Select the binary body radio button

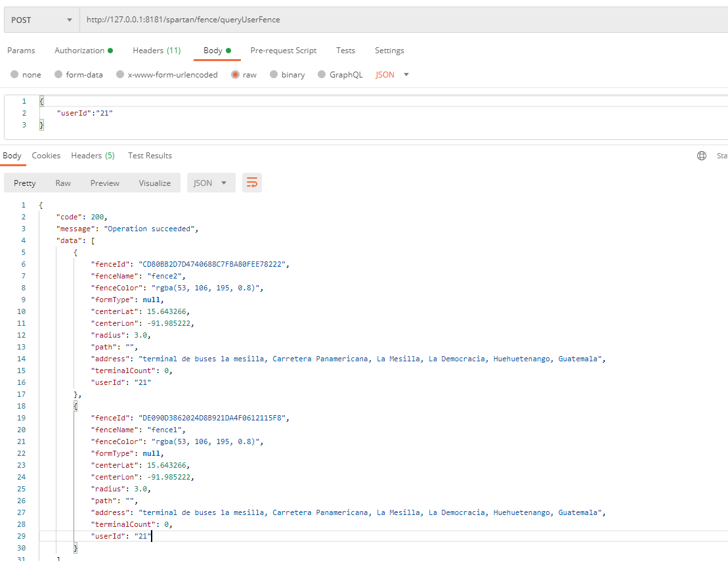coord(274,75)
